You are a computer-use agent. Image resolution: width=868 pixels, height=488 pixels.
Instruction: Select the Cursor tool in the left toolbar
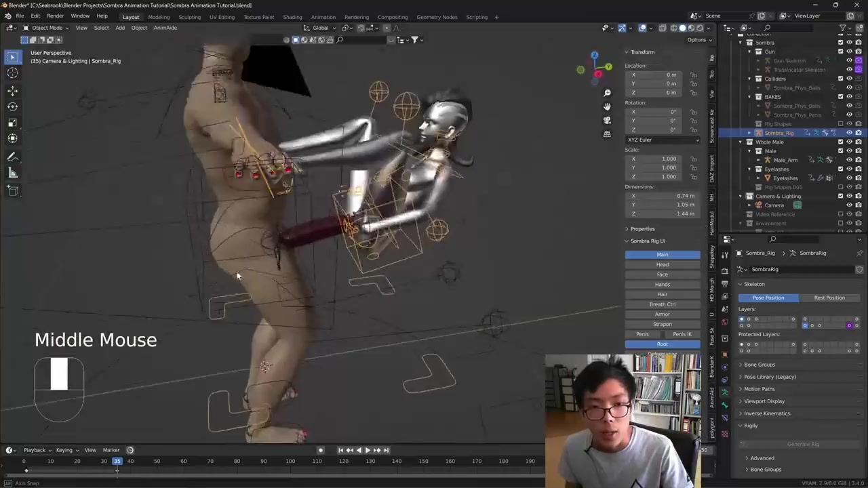pyautogui.click(x=12, y=73)
